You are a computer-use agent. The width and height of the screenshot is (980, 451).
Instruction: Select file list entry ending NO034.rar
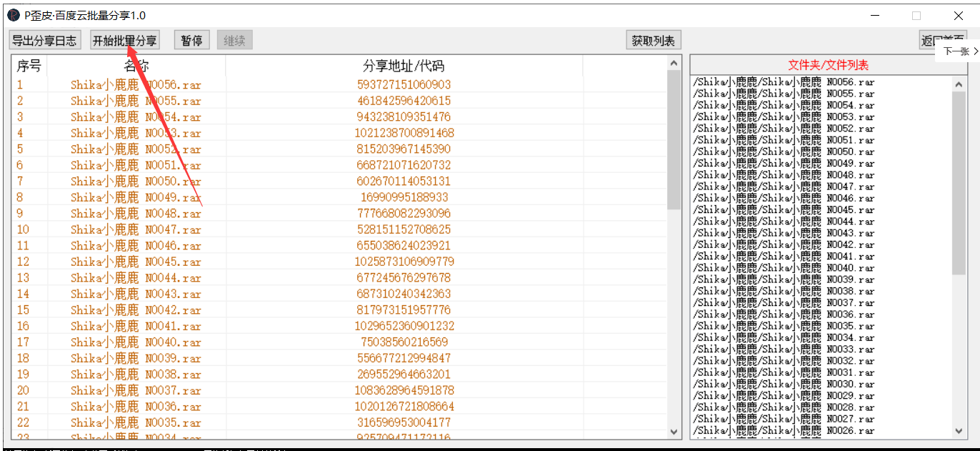(x=784, y=337)
